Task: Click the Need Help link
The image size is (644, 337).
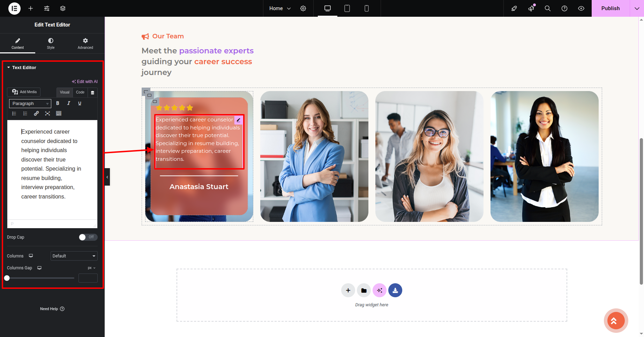Action: pyautogui.click(x=52, y=309)
